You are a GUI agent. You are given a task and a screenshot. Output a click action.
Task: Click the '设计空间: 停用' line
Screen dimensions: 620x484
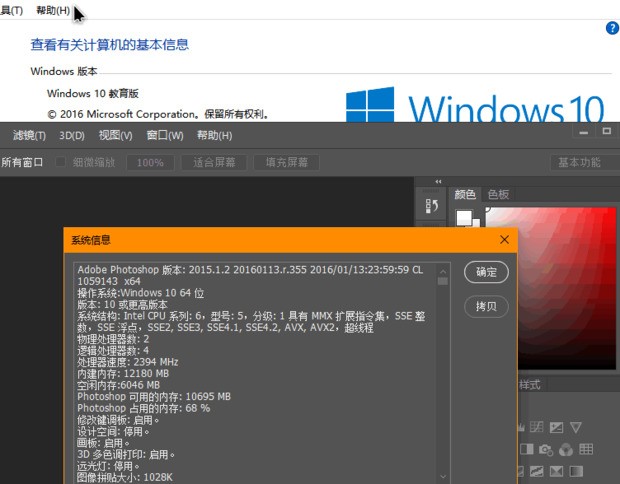113,431
